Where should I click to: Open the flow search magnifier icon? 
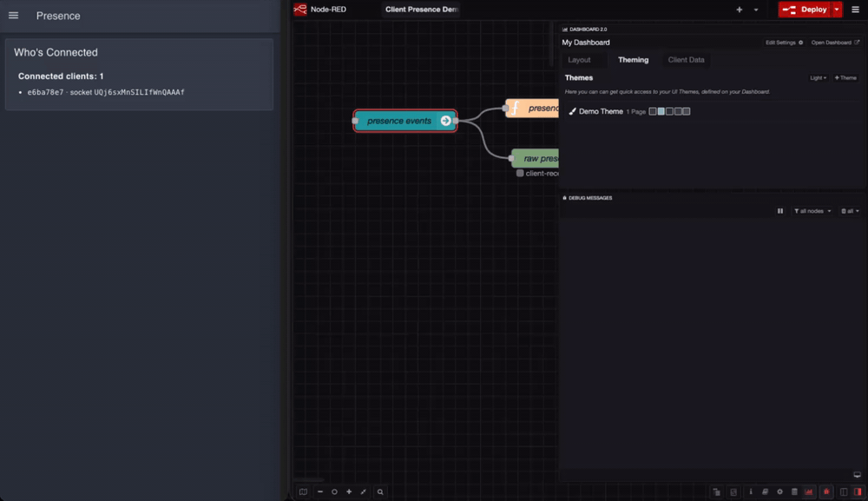point(380,491)
